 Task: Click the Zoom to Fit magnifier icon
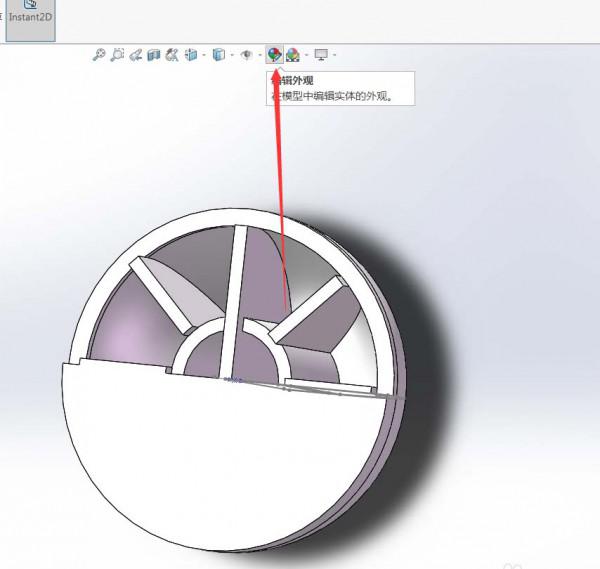click(x=99, y=55)
